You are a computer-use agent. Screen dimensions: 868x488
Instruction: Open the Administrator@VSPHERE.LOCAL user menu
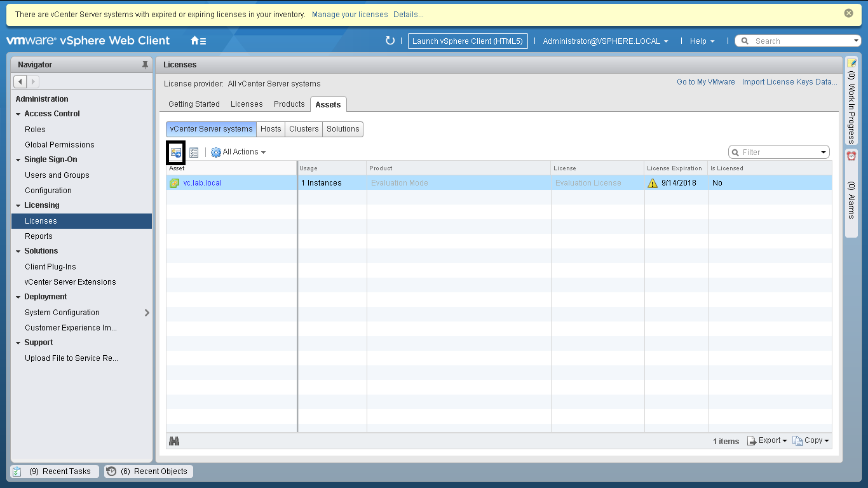point(605,41)
